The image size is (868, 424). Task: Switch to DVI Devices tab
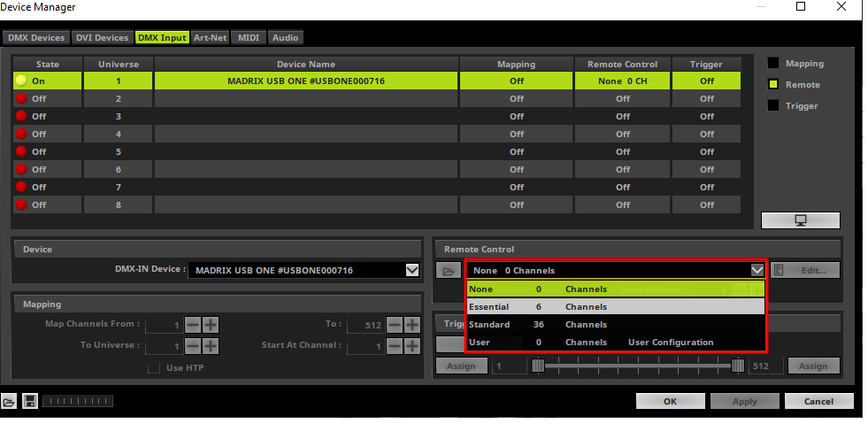(x=102, y=38)
